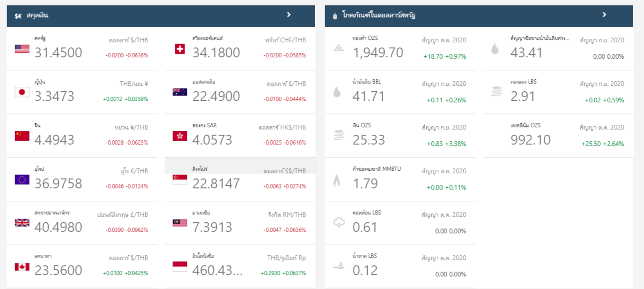Click the cotton price 0.61
The height and width of the screenshot is (289, 644).
click(x=365, y=227)
